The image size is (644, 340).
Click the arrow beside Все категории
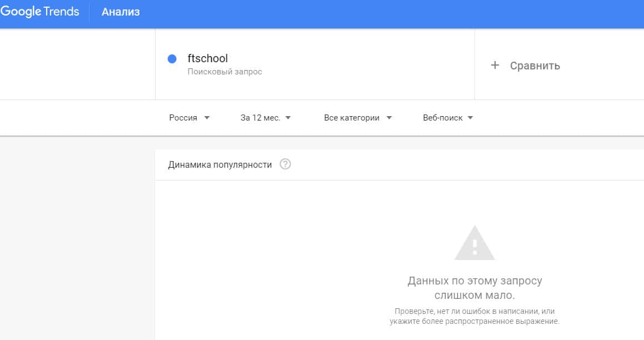click(389, 118)
